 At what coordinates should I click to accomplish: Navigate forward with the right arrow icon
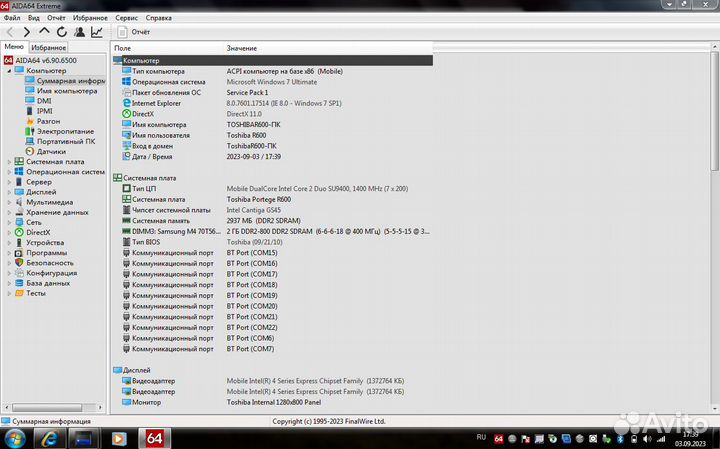point(27,32)
